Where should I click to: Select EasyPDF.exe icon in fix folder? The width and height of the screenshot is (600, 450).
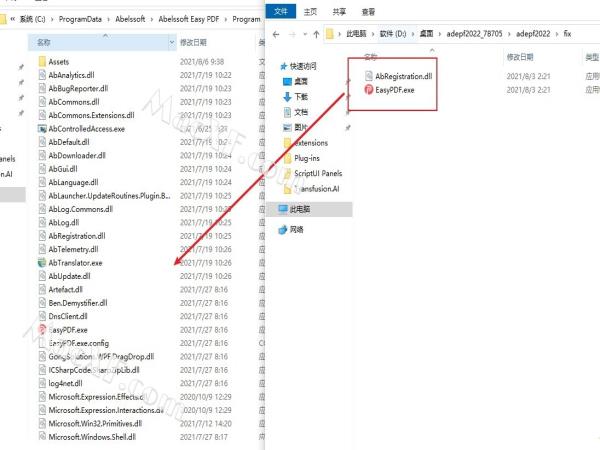[368, 90]
